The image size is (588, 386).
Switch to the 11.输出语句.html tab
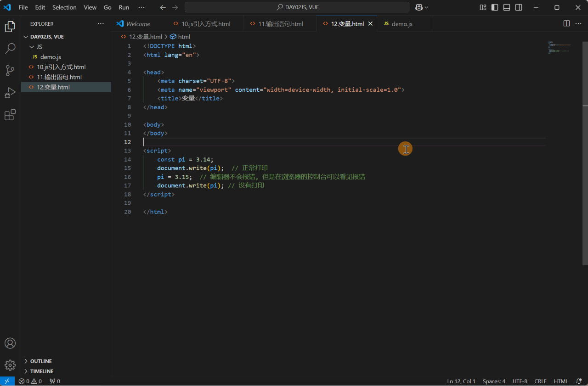pos(281,23)
